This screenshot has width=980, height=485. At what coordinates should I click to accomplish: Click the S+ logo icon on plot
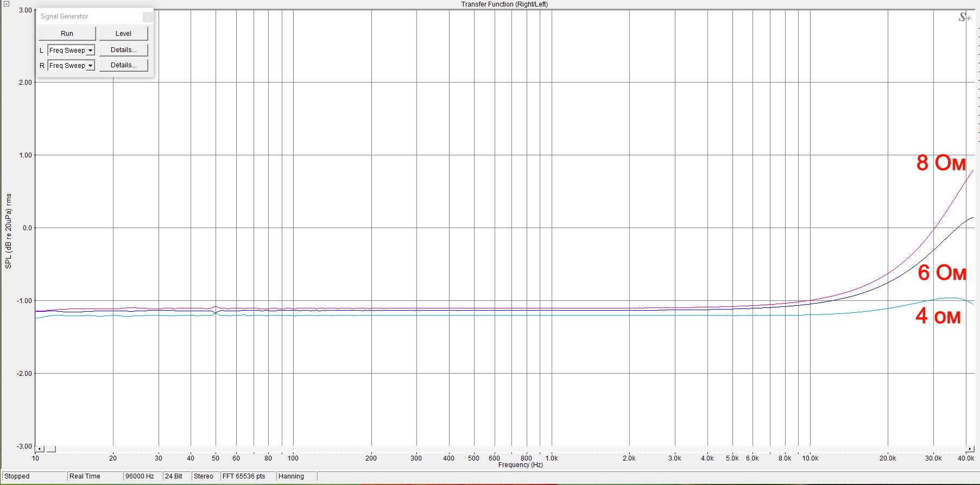tap(964, 17)
